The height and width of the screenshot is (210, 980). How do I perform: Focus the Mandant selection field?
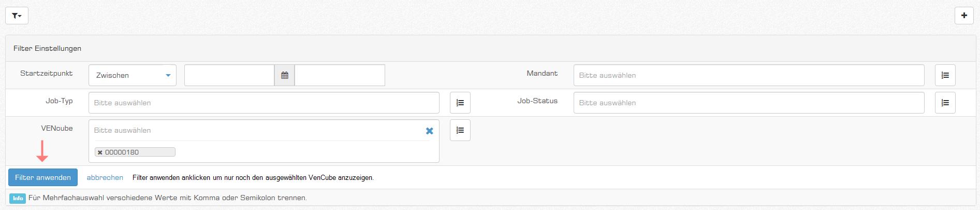coord(748,75)
